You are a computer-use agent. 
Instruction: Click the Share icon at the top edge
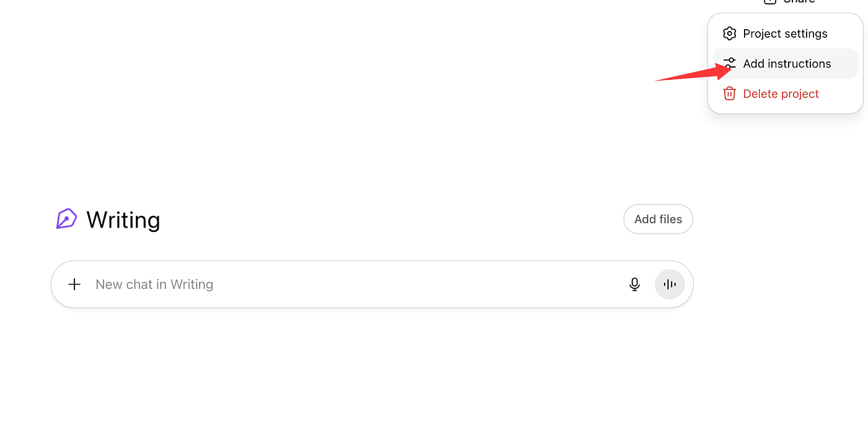coord(769,2)
